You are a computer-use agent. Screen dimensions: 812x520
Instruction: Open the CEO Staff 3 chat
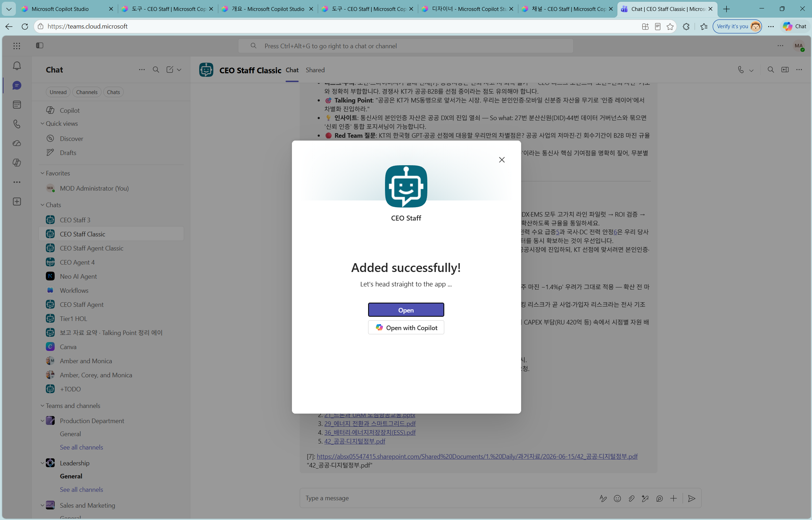pos(111,220)
